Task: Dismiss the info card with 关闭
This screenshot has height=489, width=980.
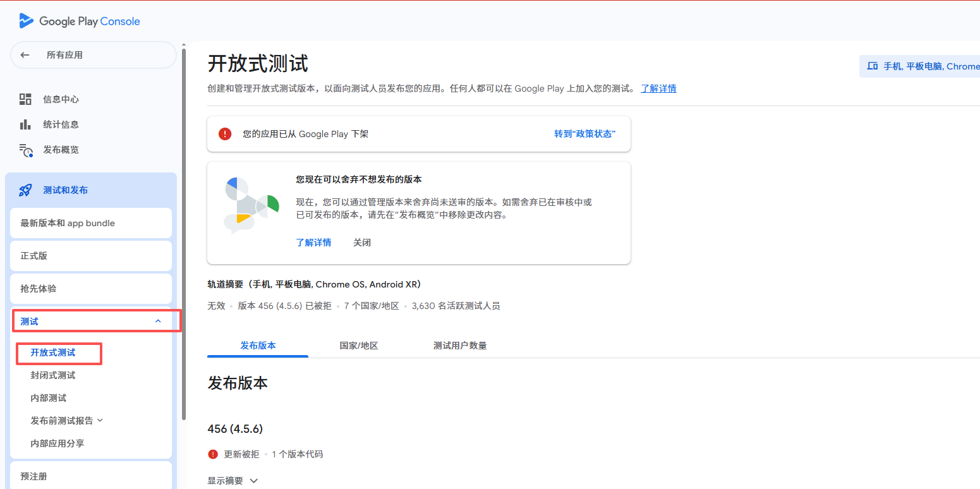Action: [x=362, y=243]
